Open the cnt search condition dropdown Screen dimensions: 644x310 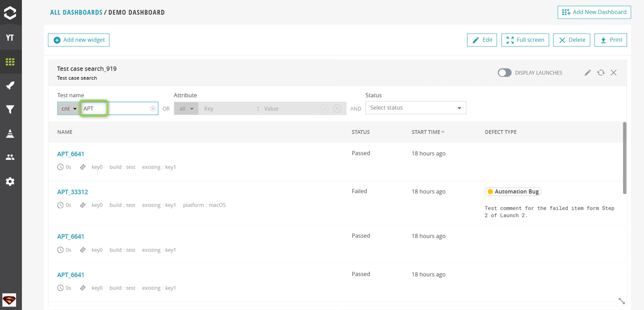68,108
